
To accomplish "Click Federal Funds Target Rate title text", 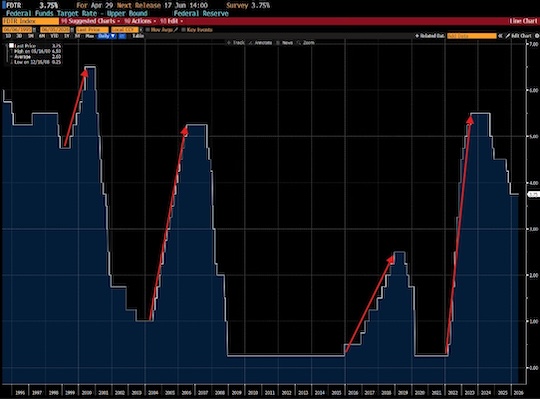I will pyautogui.click(x=77, y=13).
